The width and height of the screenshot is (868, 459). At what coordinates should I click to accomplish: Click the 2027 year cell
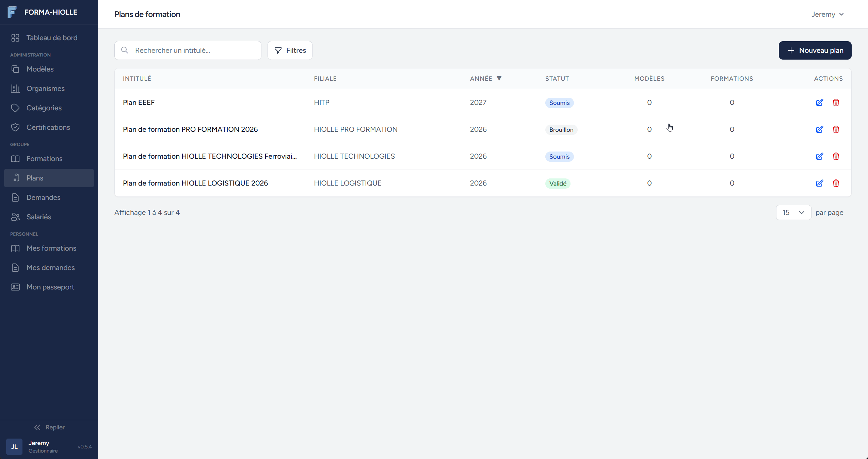coord(478,102)
